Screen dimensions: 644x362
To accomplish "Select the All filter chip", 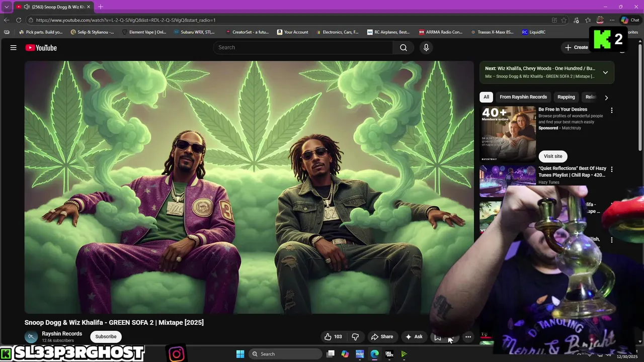I will [x=486, y=97].
